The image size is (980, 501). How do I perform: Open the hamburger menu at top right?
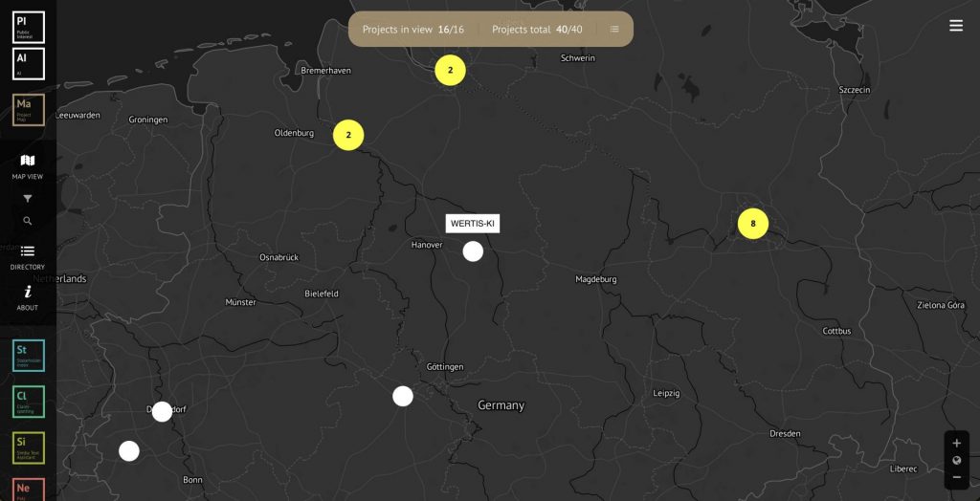tap(955, 26)
